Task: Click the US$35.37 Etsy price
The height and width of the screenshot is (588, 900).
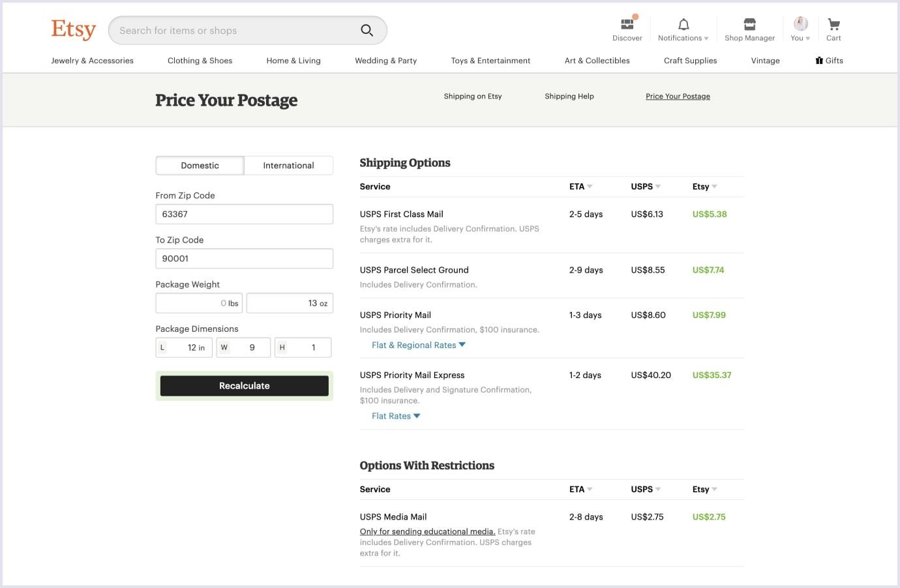Action: click(x=712, y=375)
